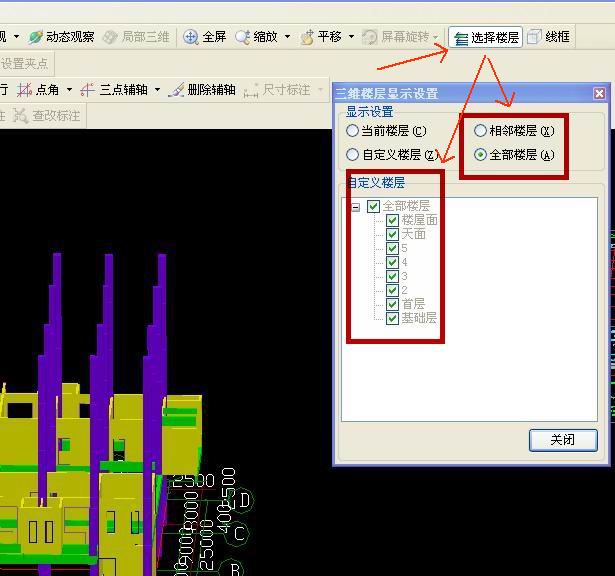This screenshot has height=576, width=615.
Task: Click the 动态观察 orbit icon
Action: [x=35, y=37]
